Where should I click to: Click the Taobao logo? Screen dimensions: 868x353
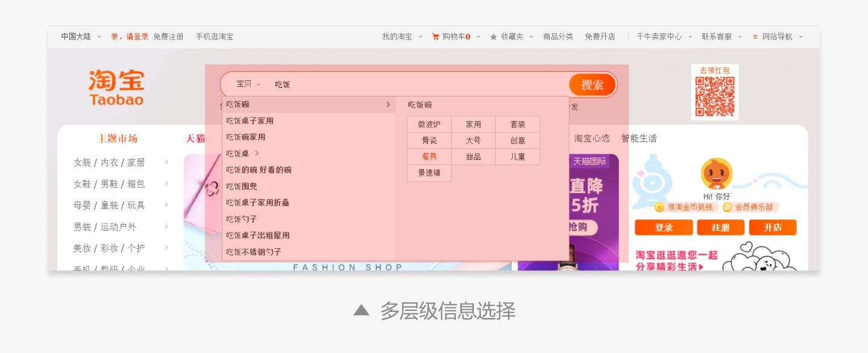[116, 88]
